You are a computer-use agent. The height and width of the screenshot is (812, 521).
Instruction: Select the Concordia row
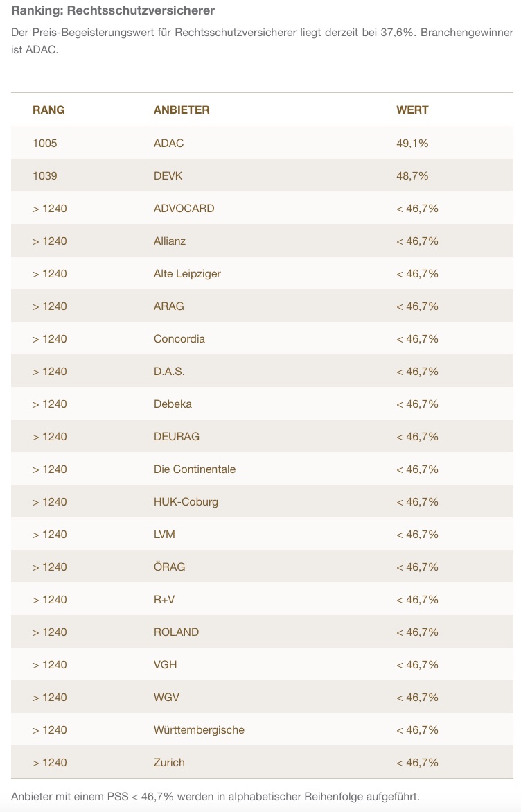click(179, 338)
